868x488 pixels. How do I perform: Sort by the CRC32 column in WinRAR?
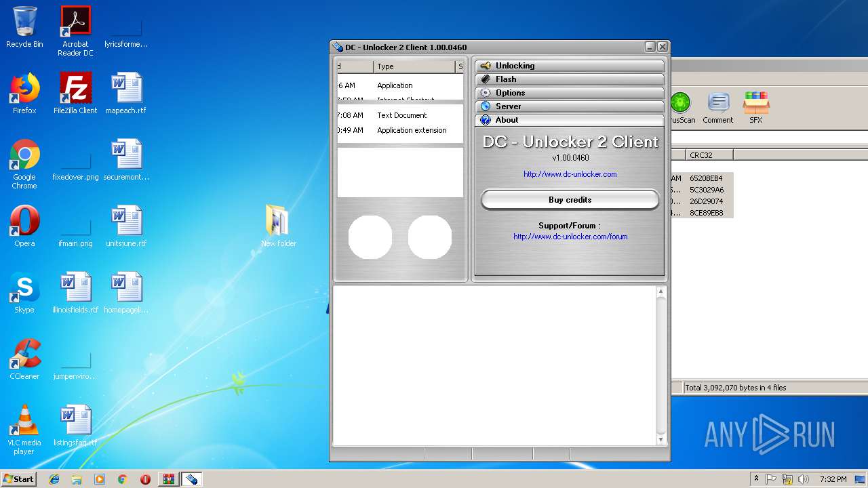pos(709,155)
